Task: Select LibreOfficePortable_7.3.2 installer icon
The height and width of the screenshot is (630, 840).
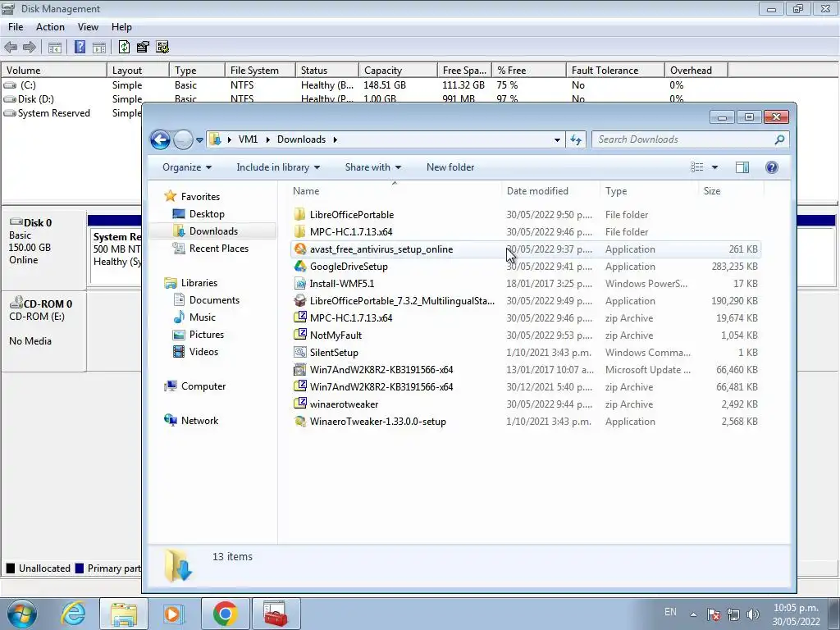Action: [300, 300]
